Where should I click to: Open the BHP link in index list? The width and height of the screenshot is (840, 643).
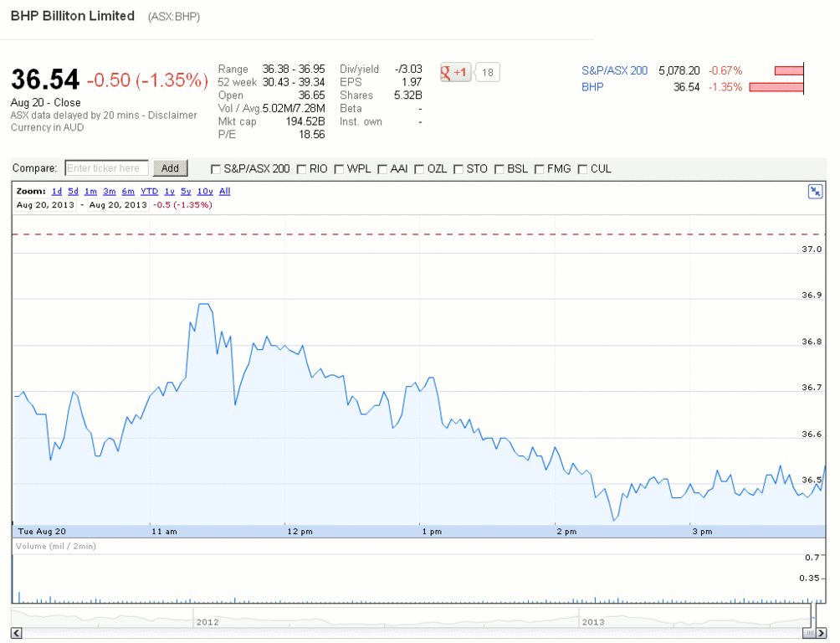point(592,87)
